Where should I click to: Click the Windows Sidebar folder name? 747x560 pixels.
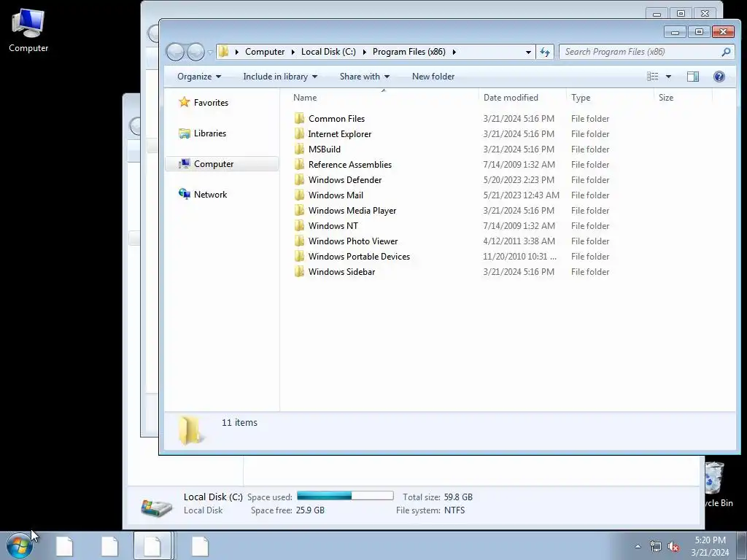click(x=341, y=272)
